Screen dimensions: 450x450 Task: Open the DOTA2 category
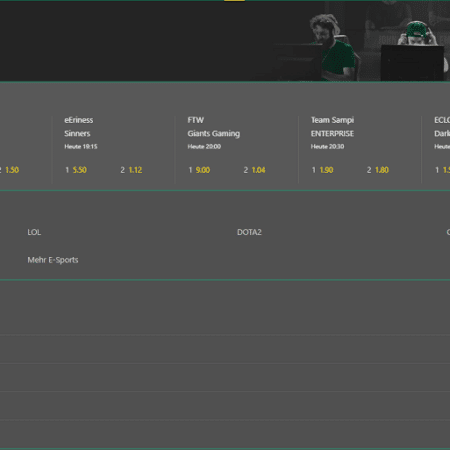[249, 232]
